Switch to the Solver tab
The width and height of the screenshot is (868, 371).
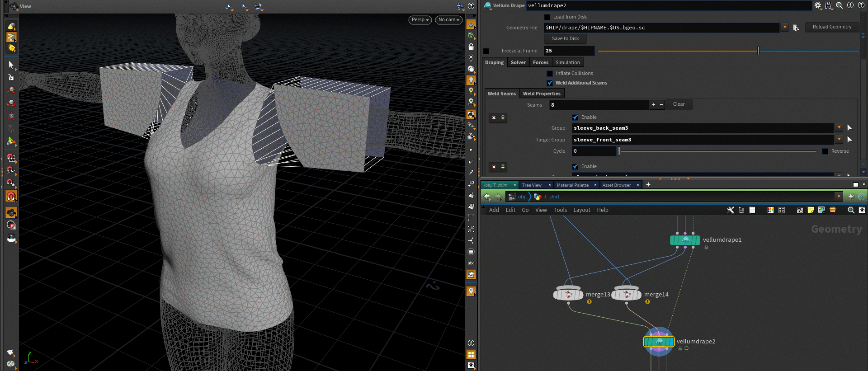[x=518, y=62]
